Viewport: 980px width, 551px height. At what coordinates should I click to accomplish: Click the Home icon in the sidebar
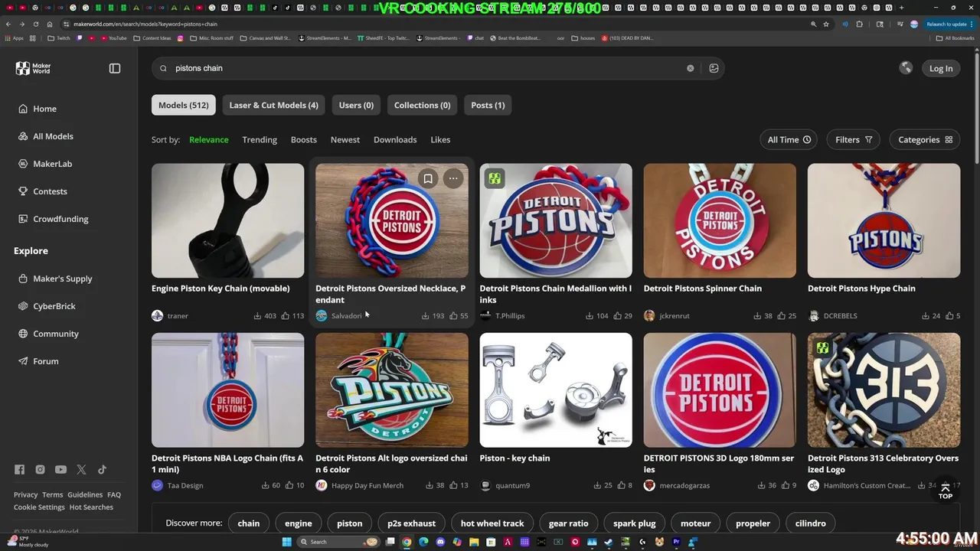[x=23, y=109]
